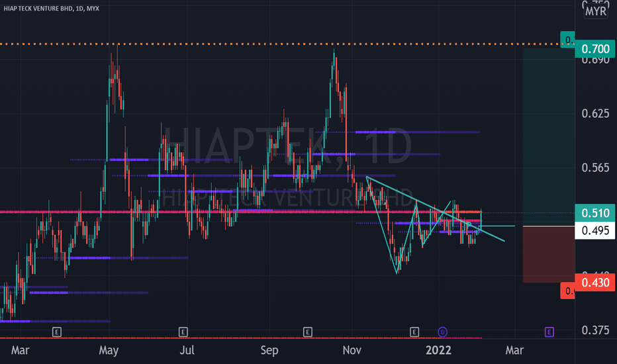This screenshot has height=364, width=617.
Task: Select the red 0.430 stop price label
Action: [x=595, y=283]
